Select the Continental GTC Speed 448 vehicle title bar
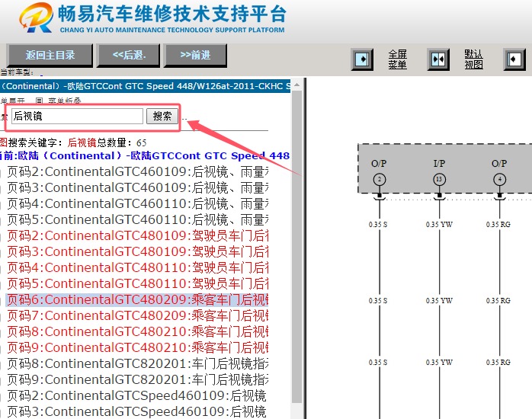532x419 pixels. tap(146, 86)
